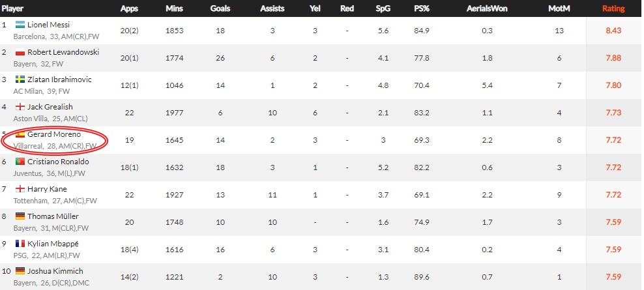Sort by the Mins column header

[175, 8]
